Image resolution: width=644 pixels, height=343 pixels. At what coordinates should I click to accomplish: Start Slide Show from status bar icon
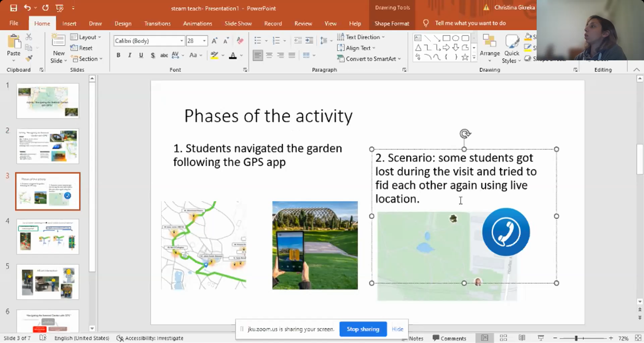click(541, 338)
